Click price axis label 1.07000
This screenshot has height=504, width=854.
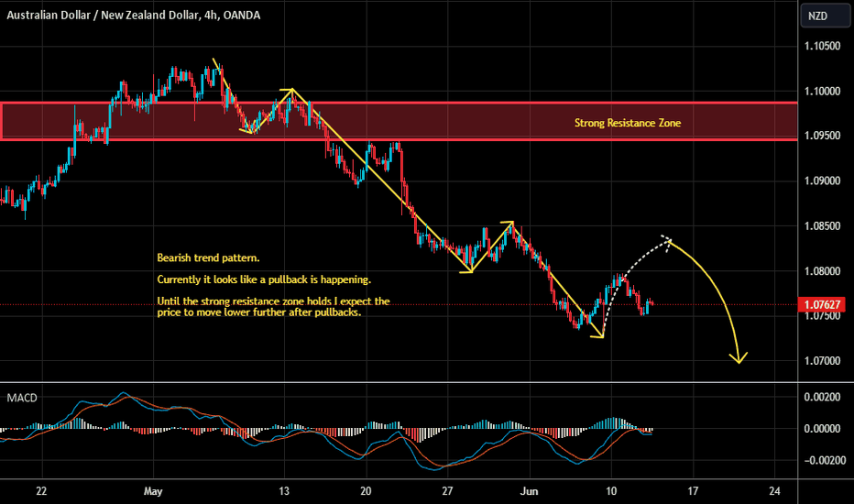822,361
